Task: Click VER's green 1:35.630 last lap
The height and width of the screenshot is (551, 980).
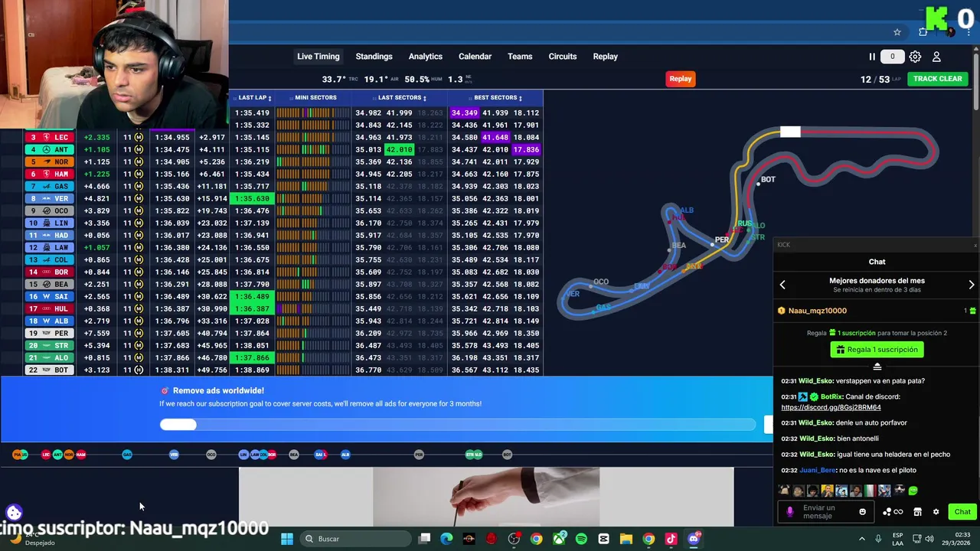Action: (251, 199)
